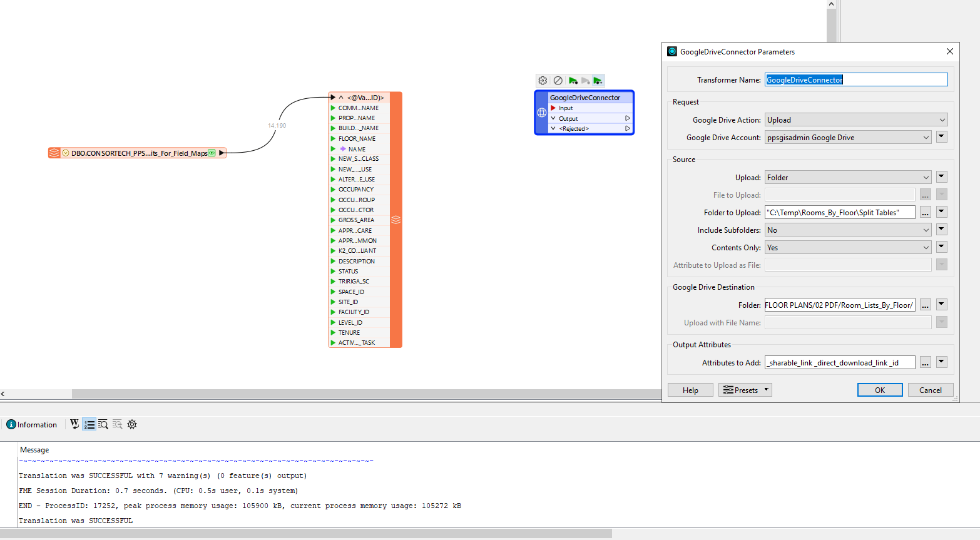Select TENURE attribute on writer
The height and width of the screenshot is (540, 980).
click(349, 332)
